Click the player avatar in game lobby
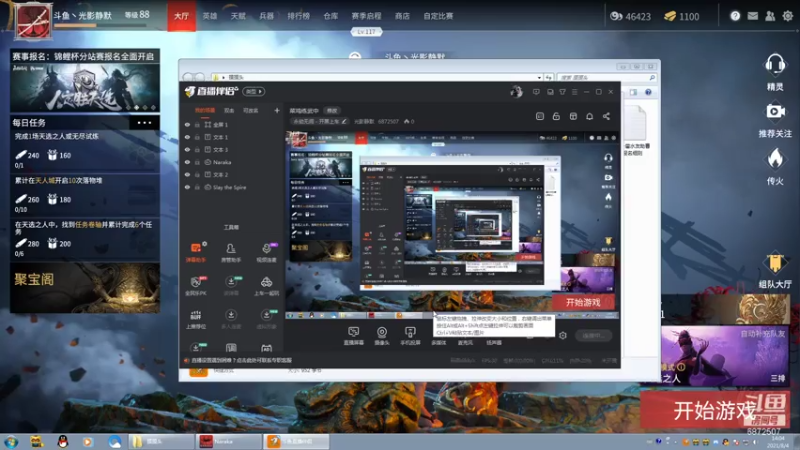Image resolution: width=800 pixels, height=450 pixels. coord(34,21)
